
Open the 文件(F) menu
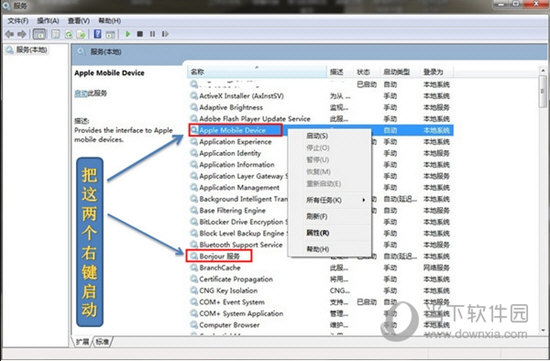click(18, 21)
